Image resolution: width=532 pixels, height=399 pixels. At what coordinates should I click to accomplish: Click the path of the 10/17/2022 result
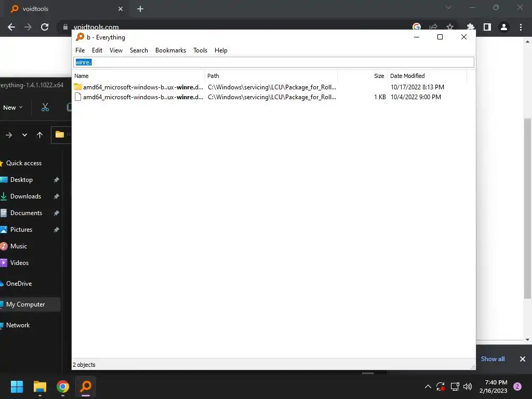[272, 87]
